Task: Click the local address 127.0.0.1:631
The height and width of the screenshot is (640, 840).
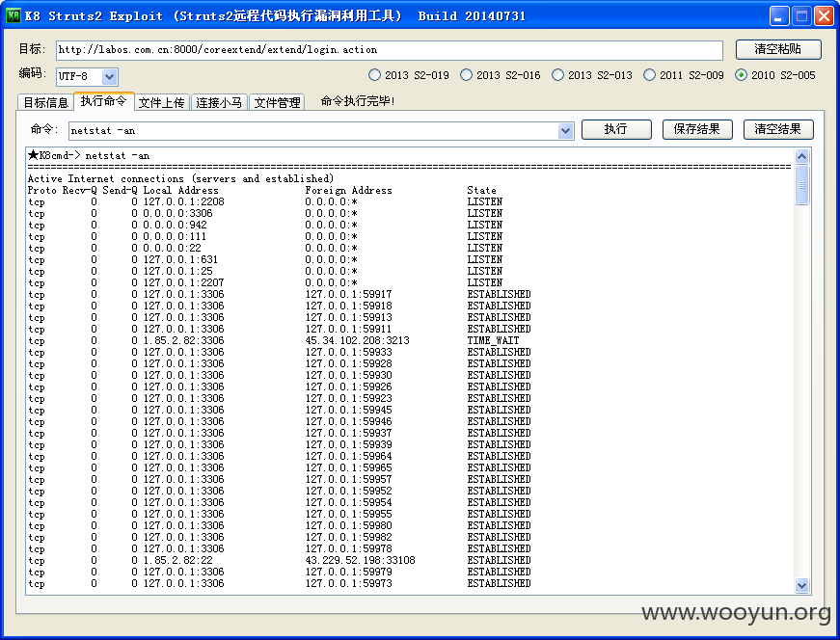Action: pos(180,259)
